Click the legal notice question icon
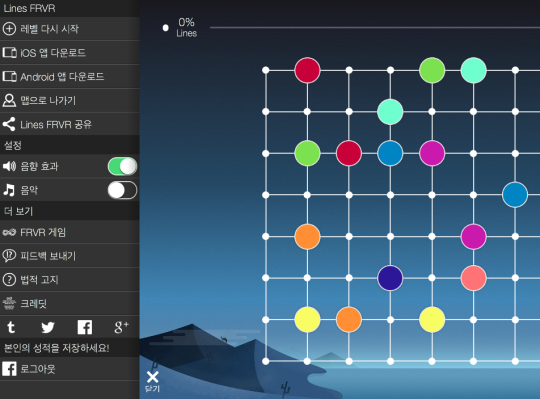The width and height of the screenshot is (540, 399). click(9, 280)
